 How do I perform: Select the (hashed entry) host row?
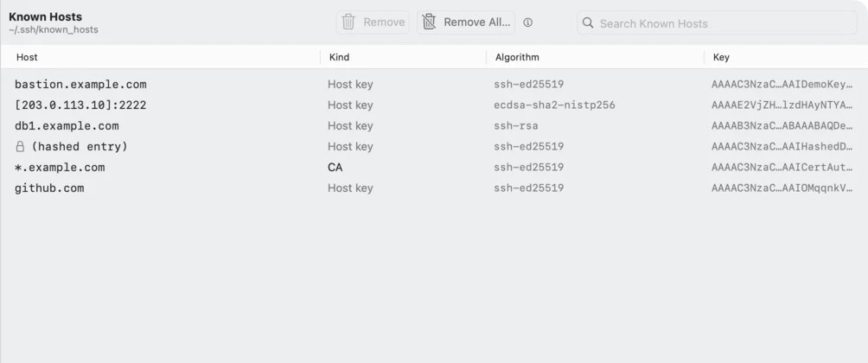[434, 147]
